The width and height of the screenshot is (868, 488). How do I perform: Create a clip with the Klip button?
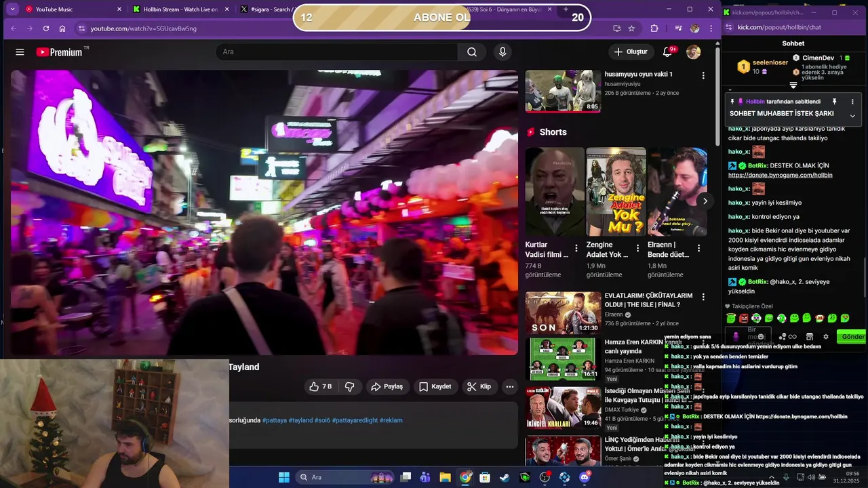coord(479,386)
